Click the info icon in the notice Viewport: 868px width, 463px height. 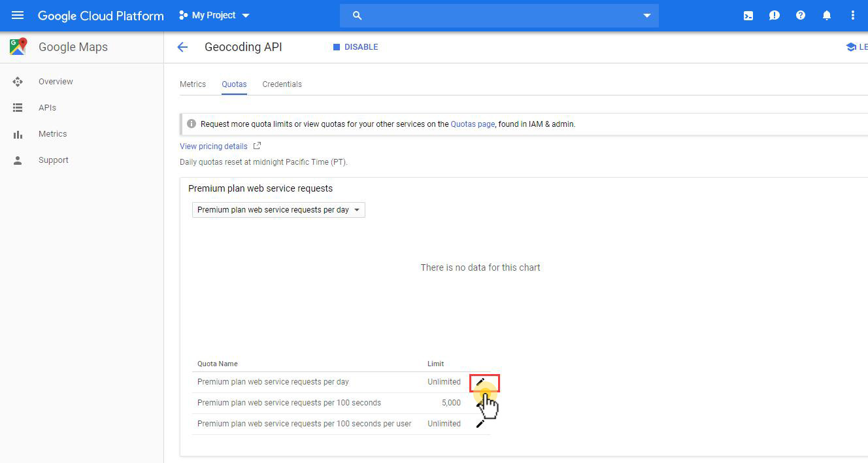click(192, 124)
